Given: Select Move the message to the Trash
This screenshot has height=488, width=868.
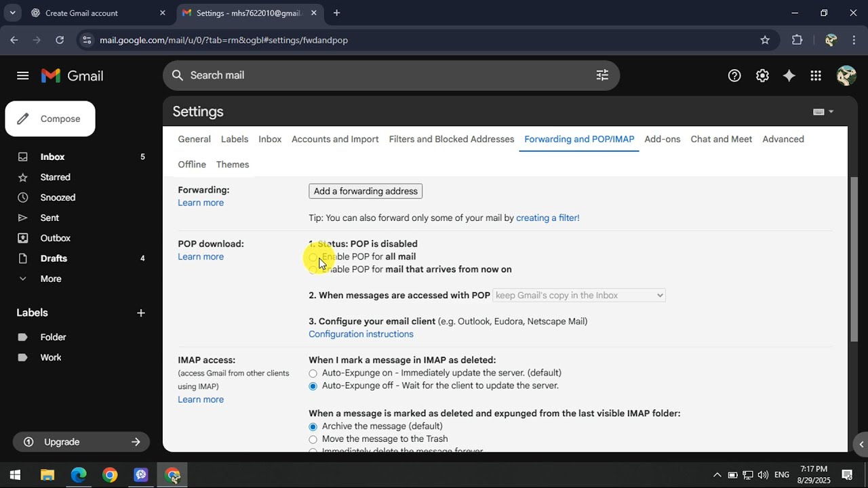Looking at the screenshot, I should [x=313, y=439].
